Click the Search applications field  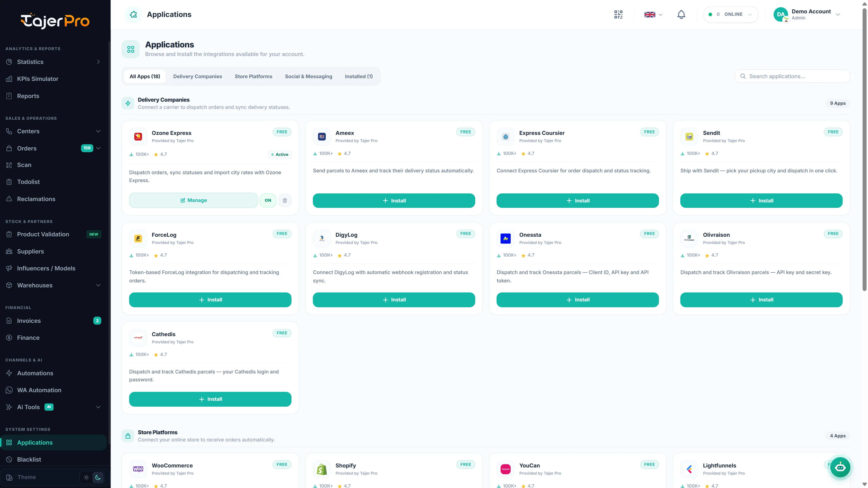click(792, 76)
